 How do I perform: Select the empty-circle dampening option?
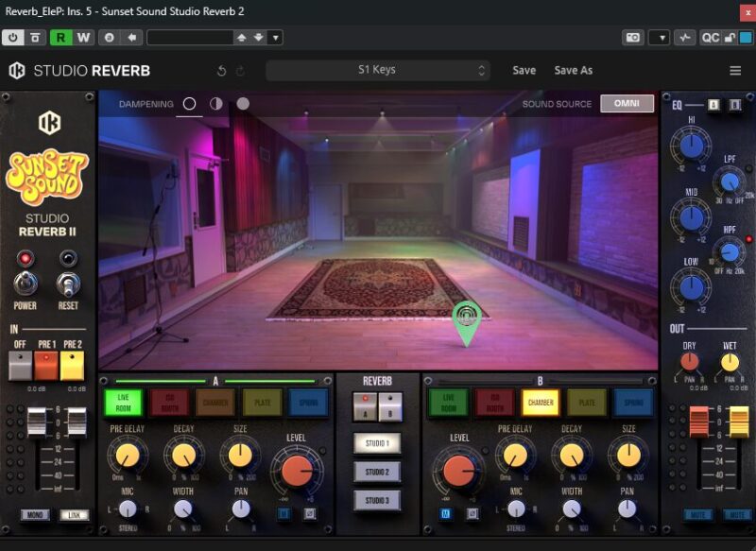click(190, 104)
